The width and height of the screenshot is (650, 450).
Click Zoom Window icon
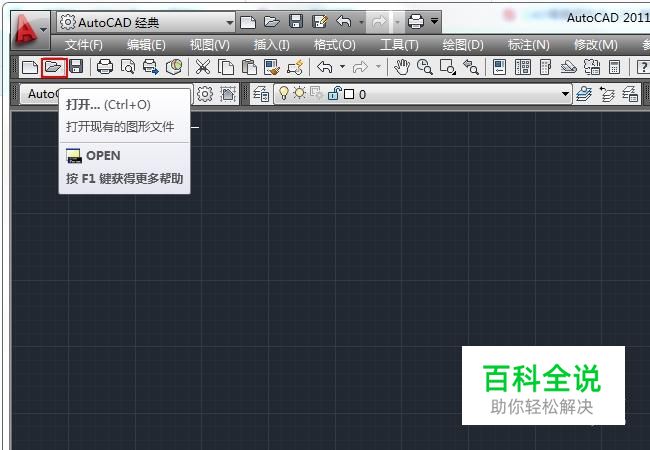[x=448, y=67]
